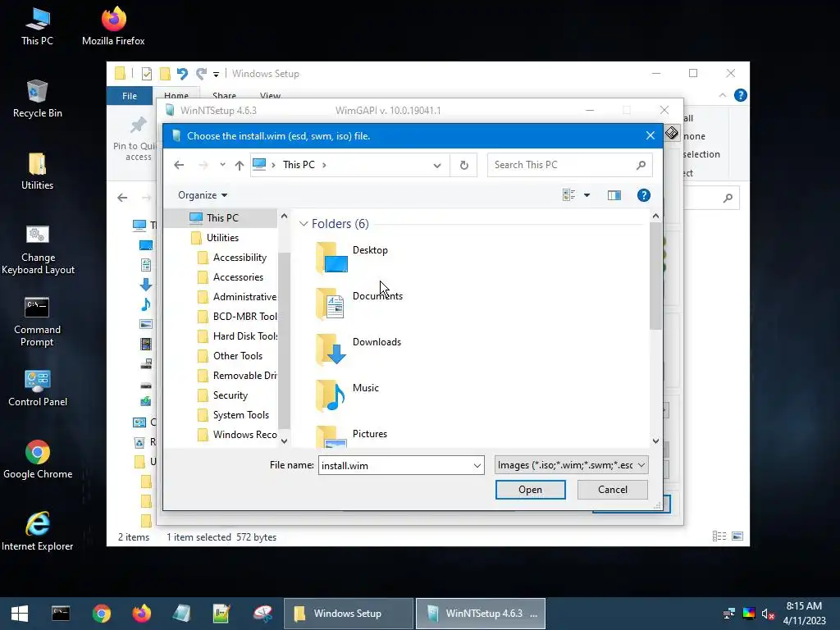
Task: Open Recycle Bin on desktop
Action: (38, 98)
